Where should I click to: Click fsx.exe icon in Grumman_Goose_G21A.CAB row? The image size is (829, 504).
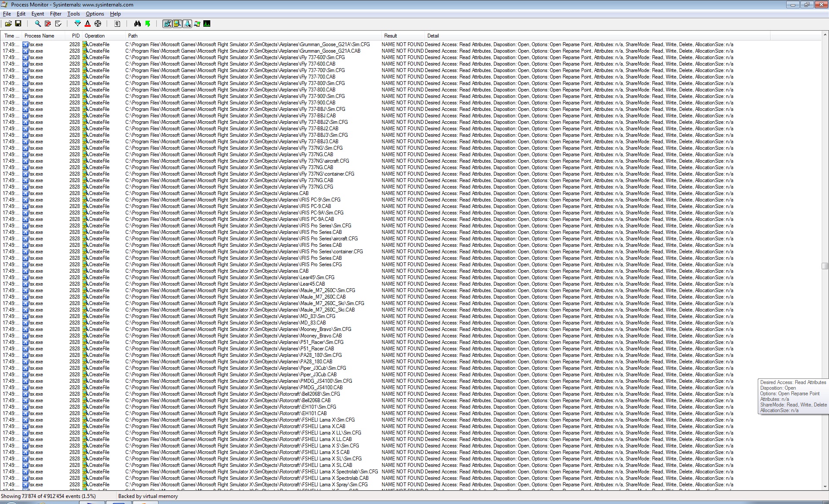point(25,51)
